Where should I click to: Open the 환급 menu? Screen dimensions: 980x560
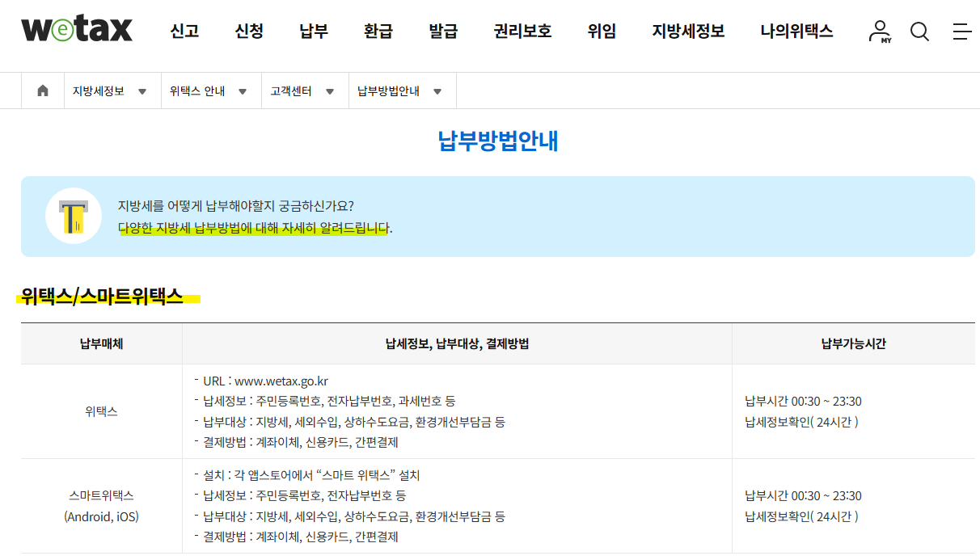click(378, 32)
